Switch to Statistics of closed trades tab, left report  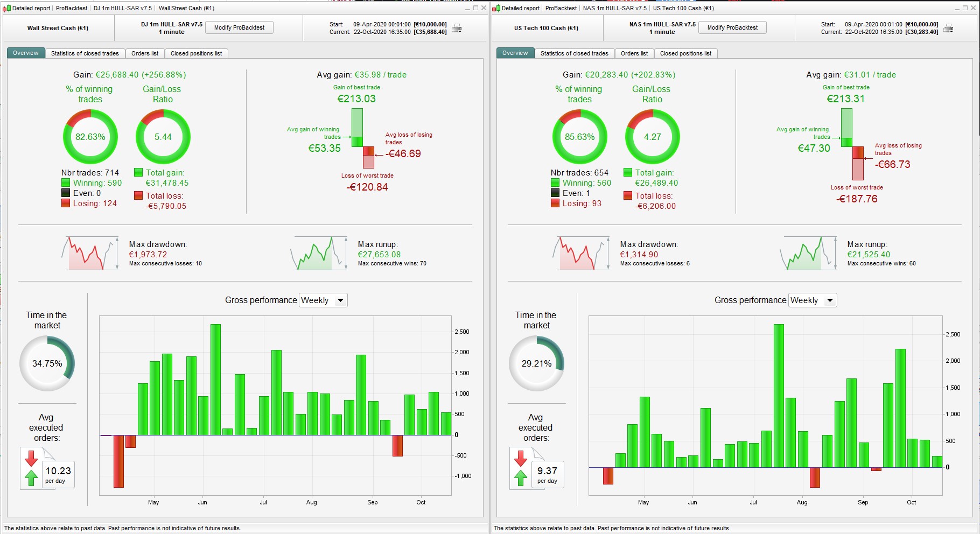click(85, 53)
